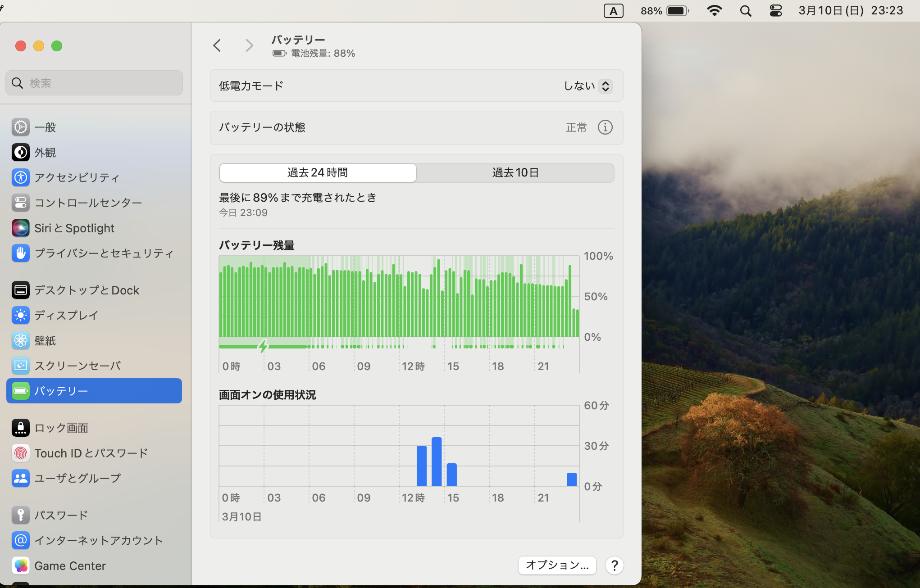
Task: Click the オプション... button
Action: click(x=557, y=565)
